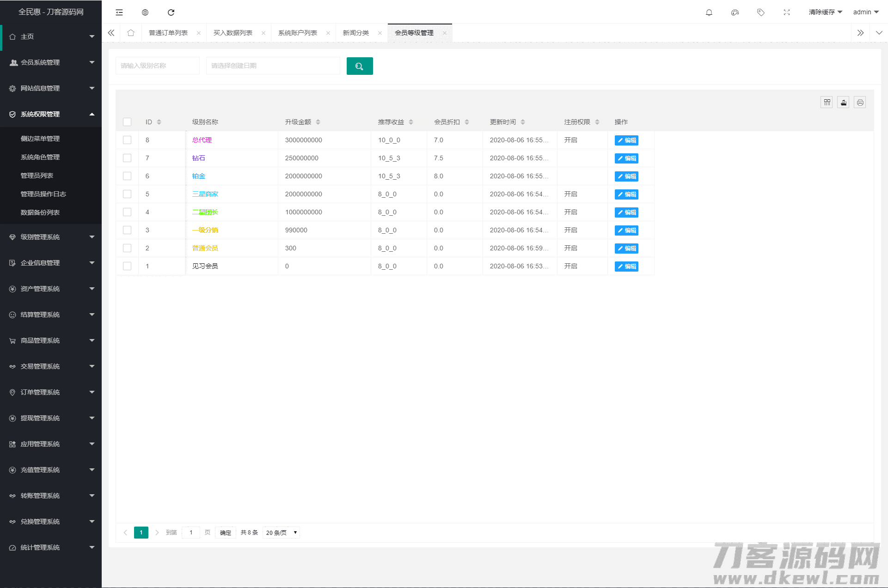Open the table column filter icon
888x588 pixels.
(827, 103)
